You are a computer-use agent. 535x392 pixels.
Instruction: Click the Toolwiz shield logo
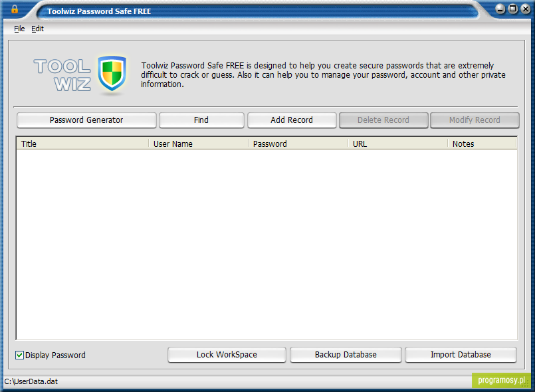(112, 74)
